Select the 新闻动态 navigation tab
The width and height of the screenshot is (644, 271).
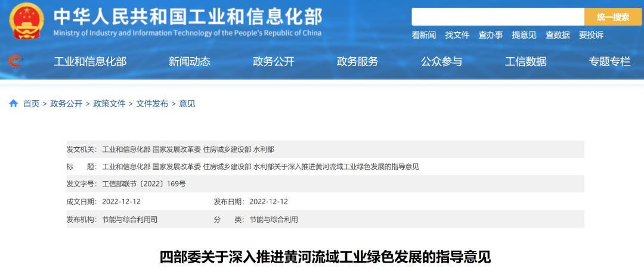(190, 61)
